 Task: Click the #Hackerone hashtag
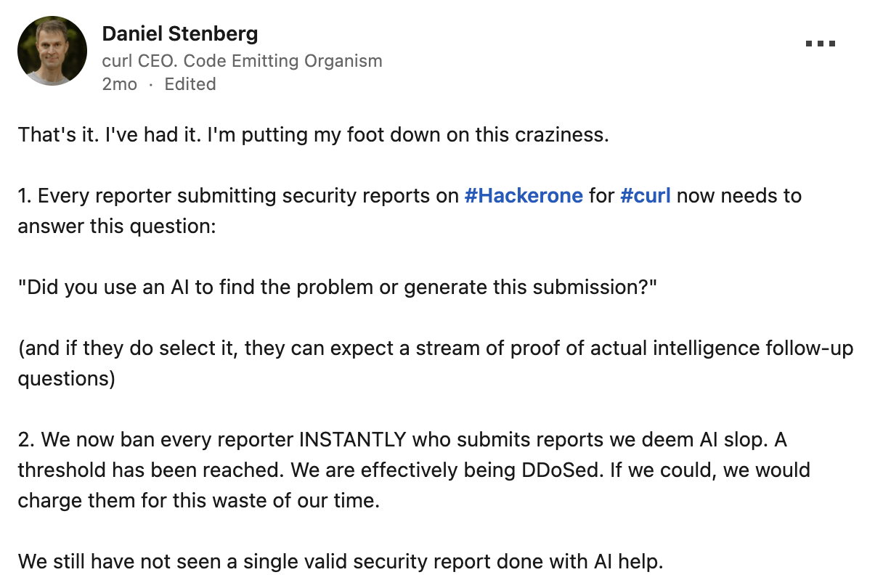[524, 196]
